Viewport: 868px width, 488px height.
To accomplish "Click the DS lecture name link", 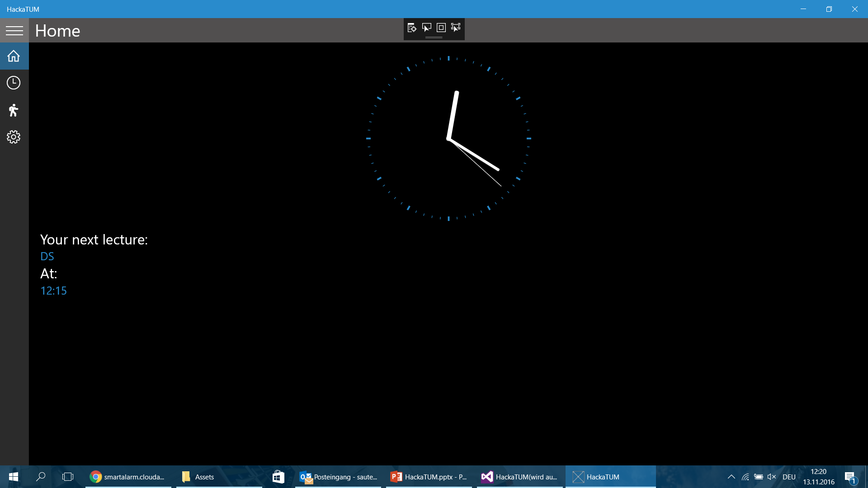I will tap(47, 256).
